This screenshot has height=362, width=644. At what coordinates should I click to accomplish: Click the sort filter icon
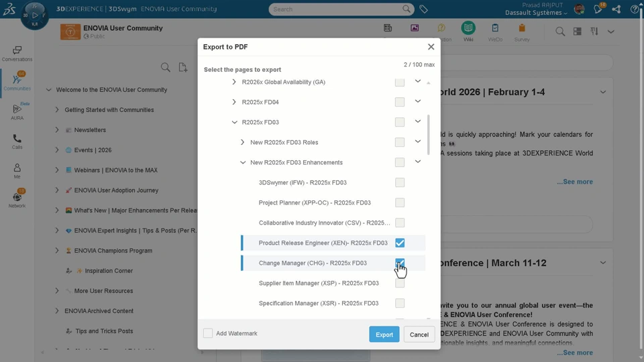coord(594,32)
